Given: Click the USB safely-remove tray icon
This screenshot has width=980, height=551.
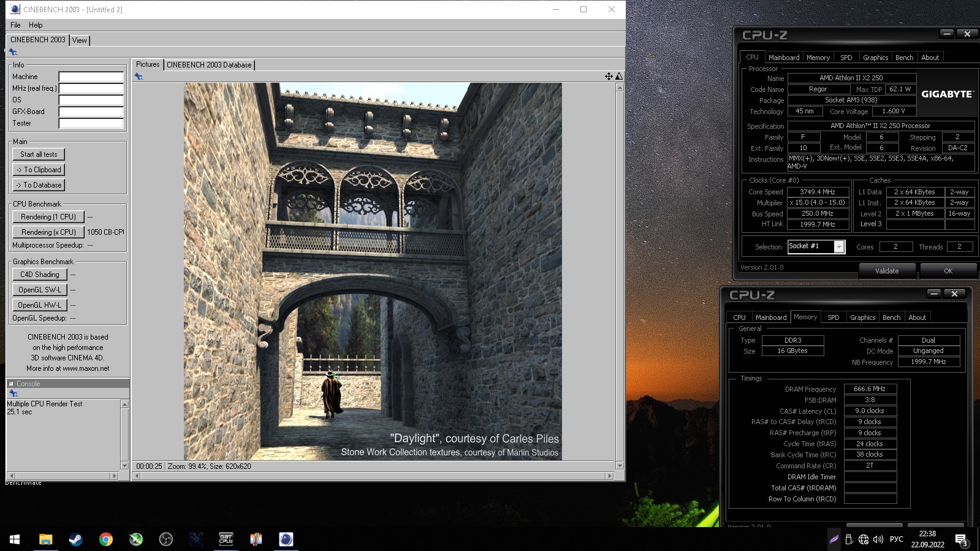Looking at the screenshot, I should pos(849,539).
